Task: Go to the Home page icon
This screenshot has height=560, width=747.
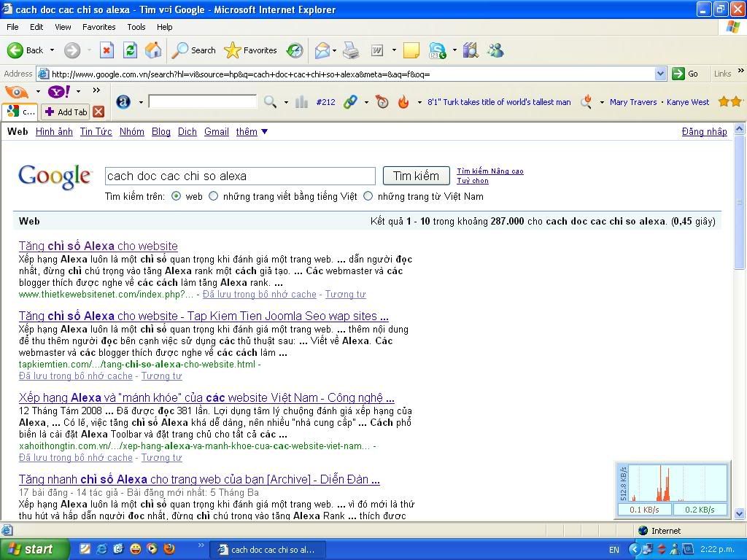Action: coord(153,50)
